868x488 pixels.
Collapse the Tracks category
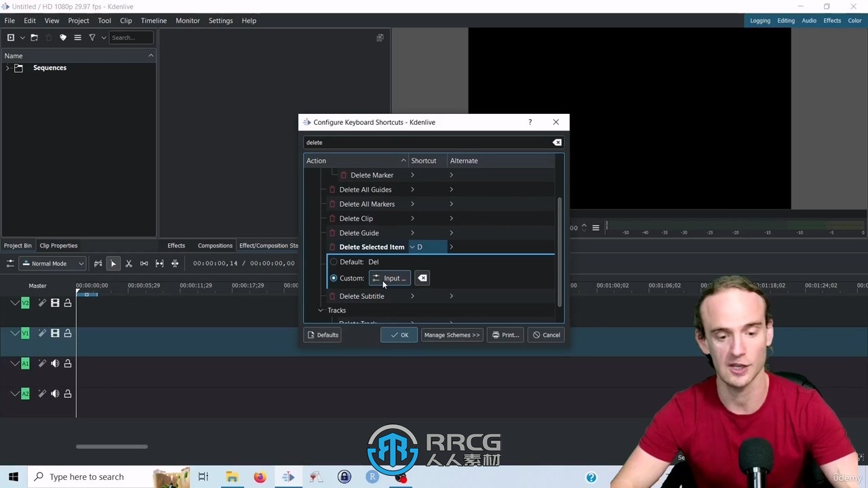click(321, 310)
